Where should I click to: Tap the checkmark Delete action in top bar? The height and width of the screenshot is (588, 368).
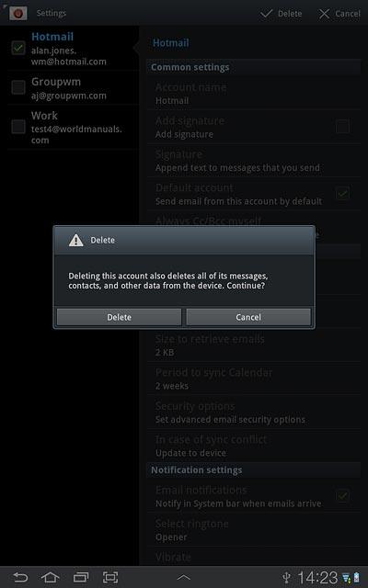282,14
